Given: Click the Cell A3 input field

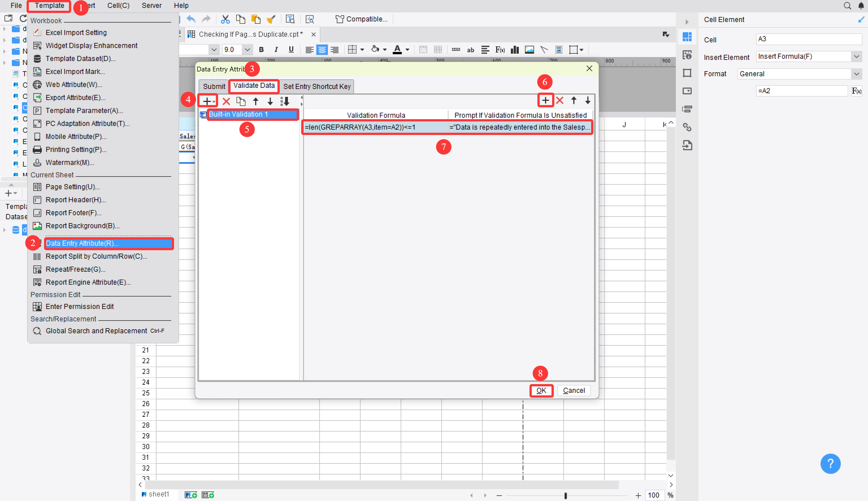Looking at the screenshot, I should (808, 39).
